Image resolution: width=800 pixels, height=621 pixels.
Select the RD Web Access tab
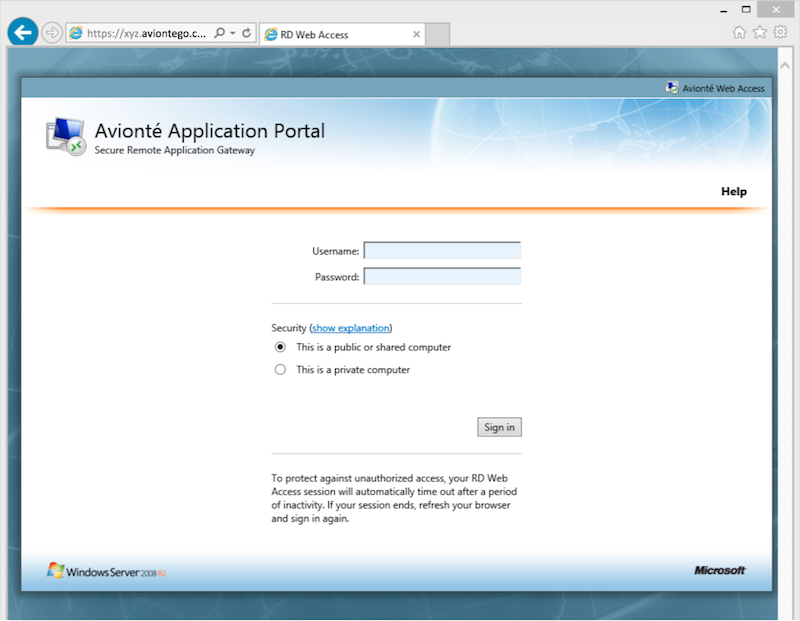(x=342, y=34)
